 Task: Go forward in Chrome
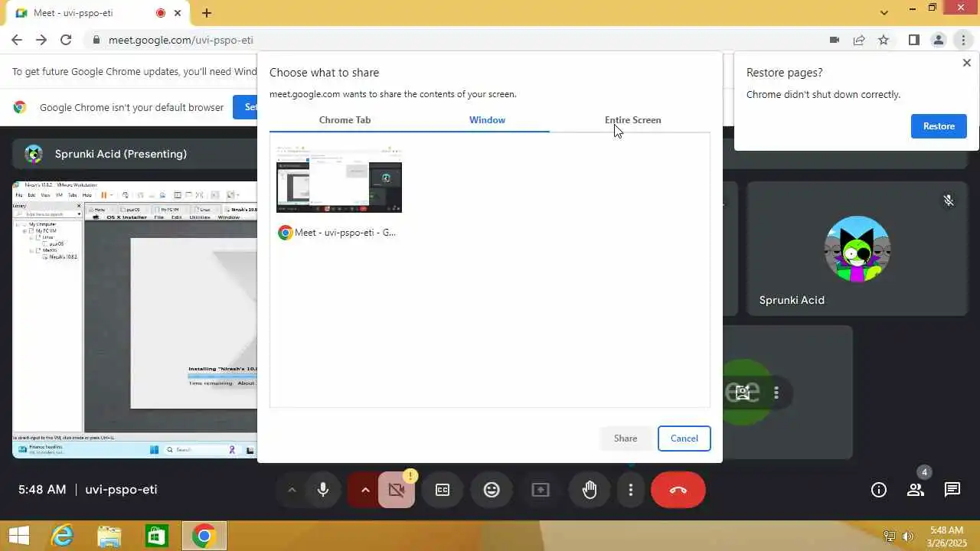tap(41, 40)
